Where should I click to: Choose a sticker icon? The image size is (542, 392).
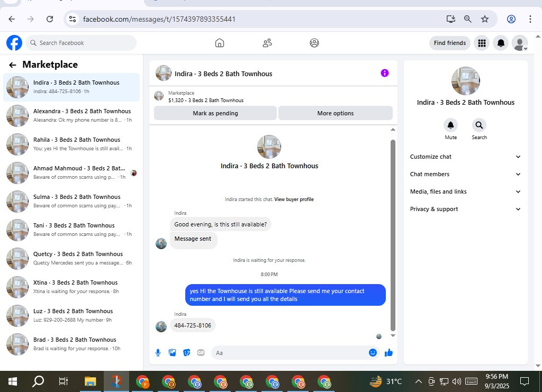point(187,353)
